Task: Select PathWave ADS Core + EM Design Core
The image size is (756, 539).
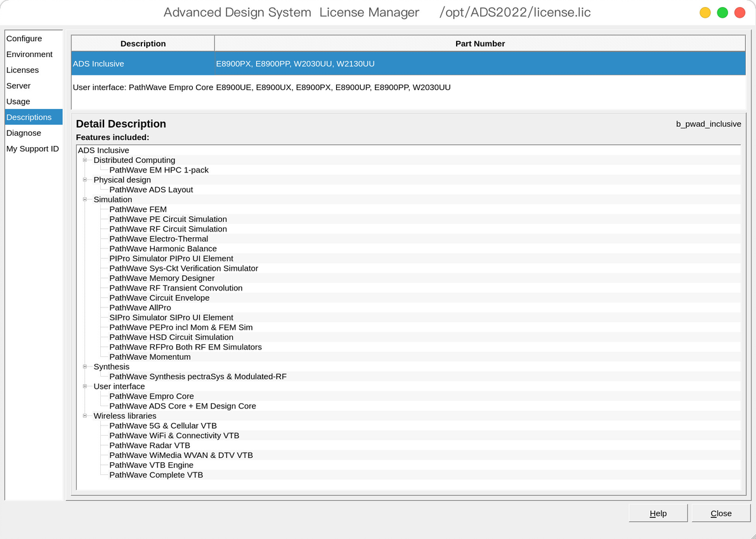Action: click(183, 406)
